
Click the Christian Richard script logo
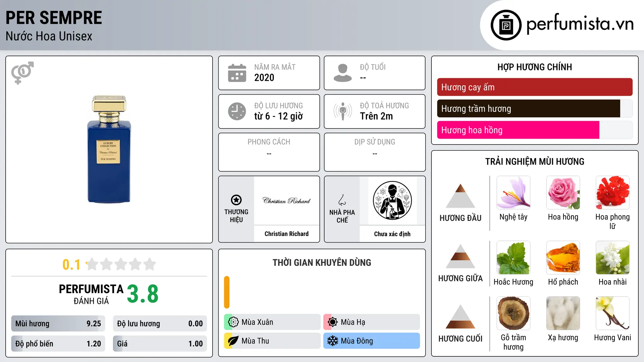click(286, 200)
